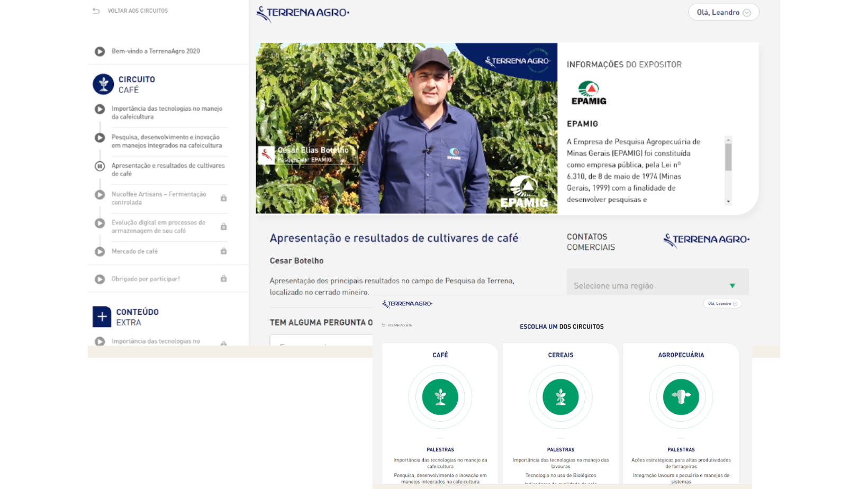Click the Circuito Café section heading
Image resolution: width=868 pixels, height=489 pixels.
(137, 85)
